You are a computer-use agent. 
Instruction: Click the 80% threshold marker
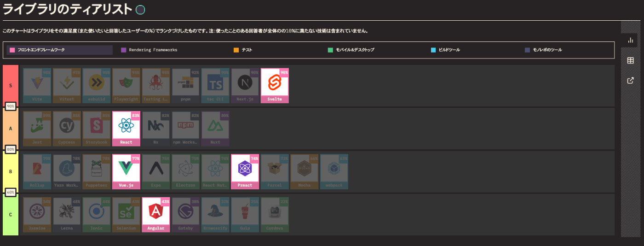pos(11,149)
